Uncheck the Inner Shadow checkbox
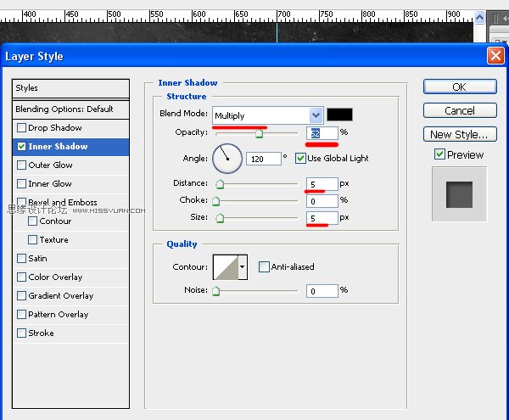 (21, 147)
